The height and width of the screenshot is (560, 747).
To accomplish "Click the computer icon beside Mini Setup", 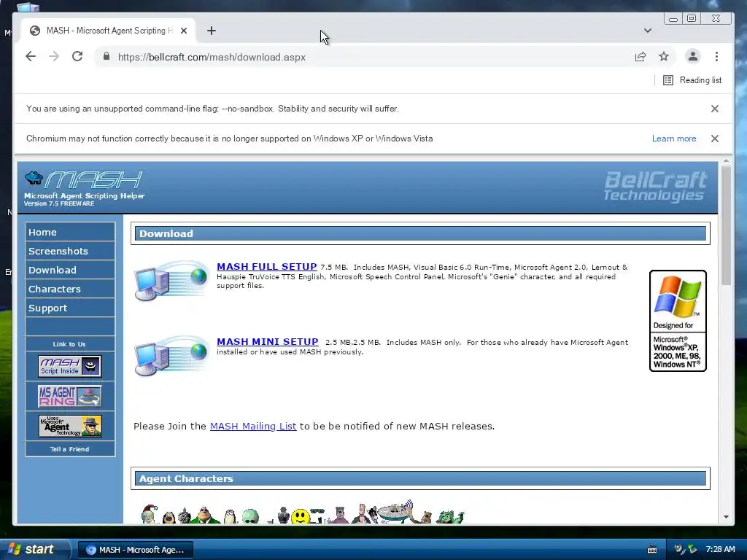I will click(171, 356).
